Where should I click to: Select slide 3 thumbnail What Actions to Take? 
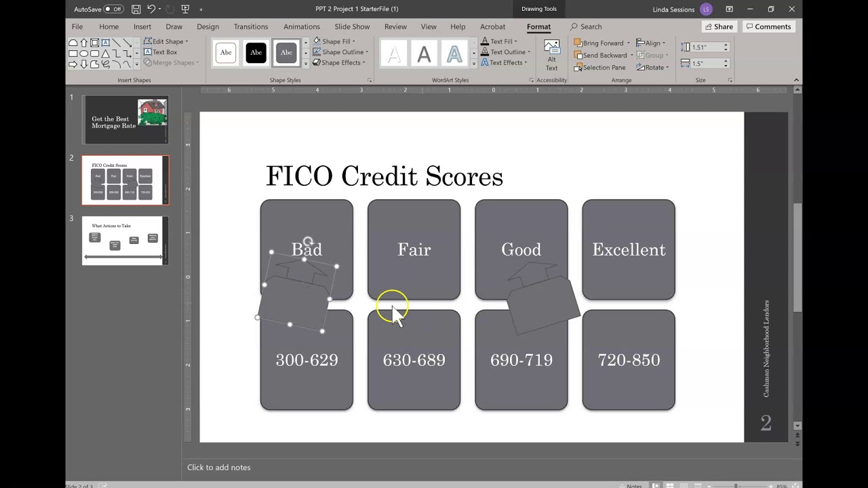[x=125, y=241]
